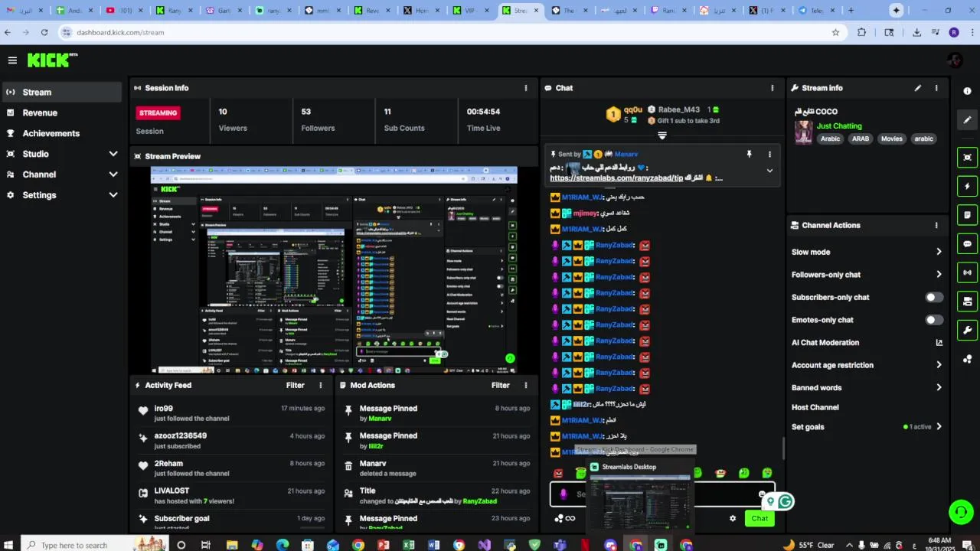The image size is (980, 551).
Task: Toggle wrench stream info icon in right rail
Action: tap(968, 330)
